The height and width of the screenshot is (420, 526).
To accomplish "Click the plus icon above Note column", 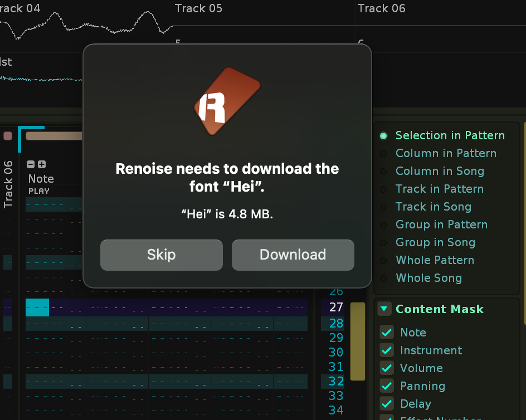I will 42,164.
